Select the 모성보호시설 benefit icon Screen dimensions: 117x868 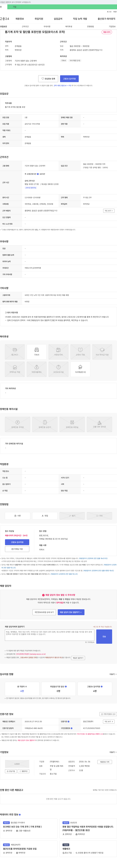(58, 369)
